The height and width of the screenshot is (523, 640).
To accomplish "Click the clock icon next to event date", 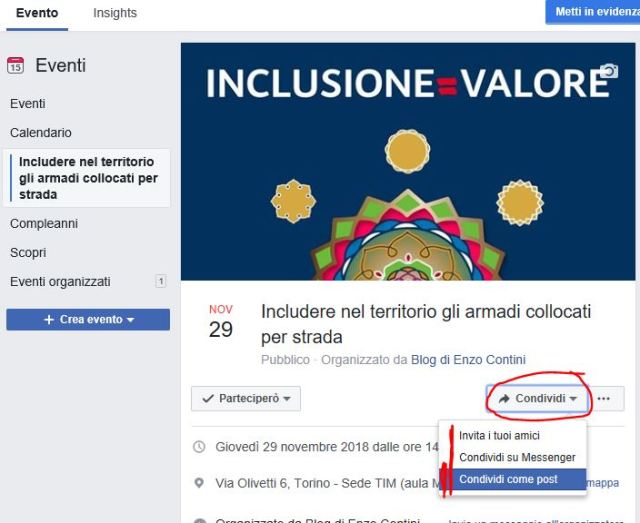I will point(199,447).
